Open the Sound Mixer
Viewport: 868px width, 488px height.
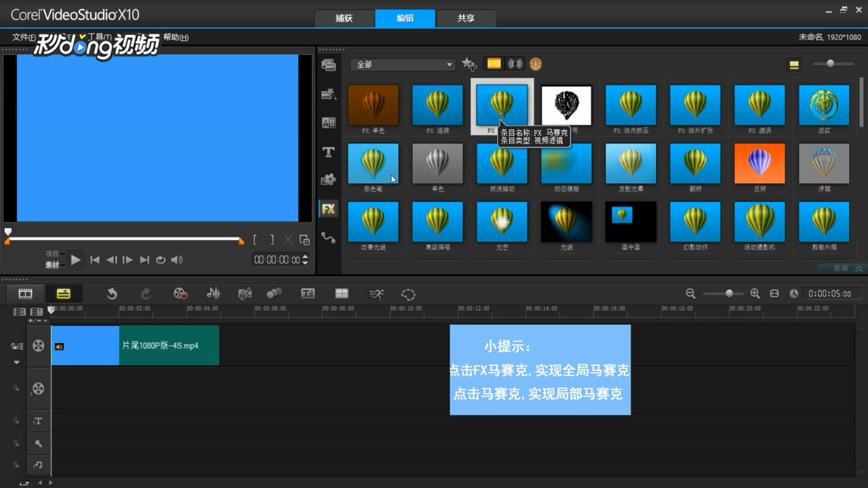214,293
